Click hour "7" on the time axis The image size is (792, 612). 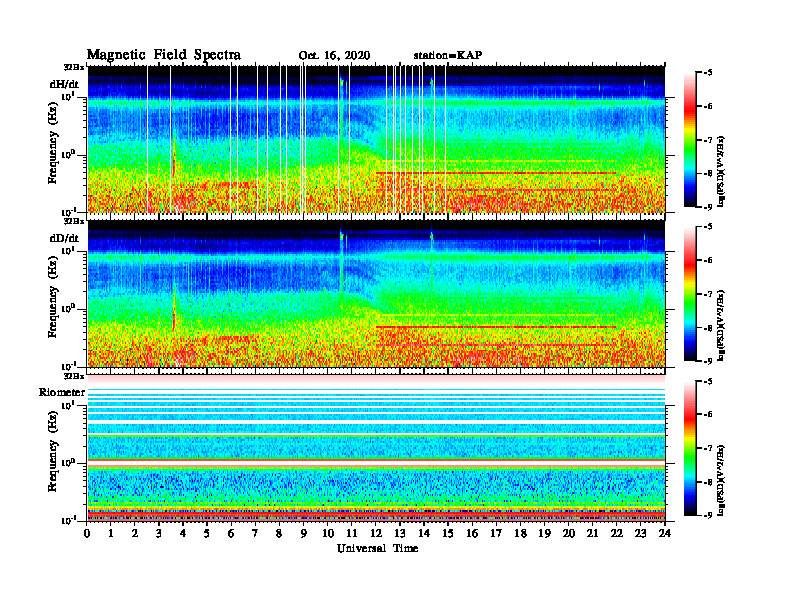point(255,533)
